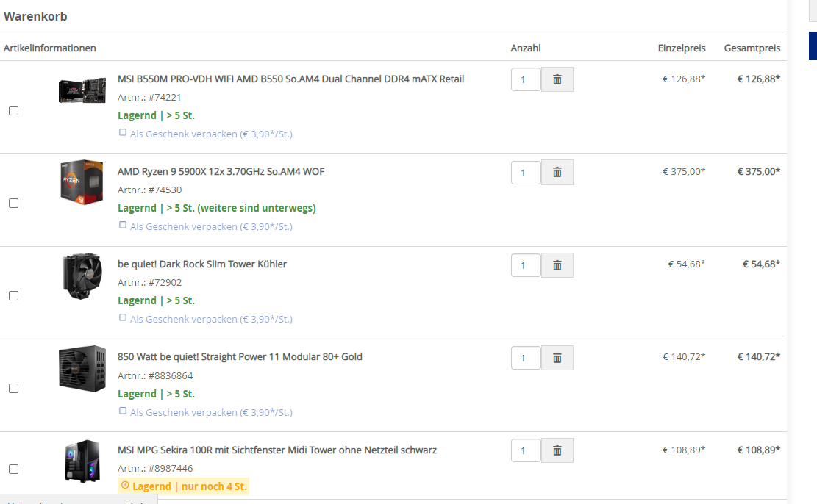The height and width of the screenshot is (504, 817).
Task: Remove 850 Watt Straight Power 11 with trash icon
Action: pos(557,359)
